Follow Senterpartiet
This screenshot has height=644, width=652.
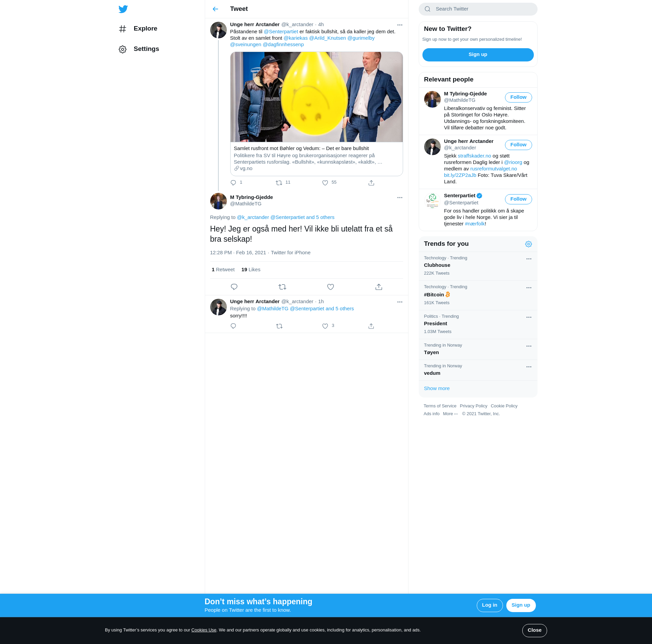pyautogui.click(x=518, y=199)
